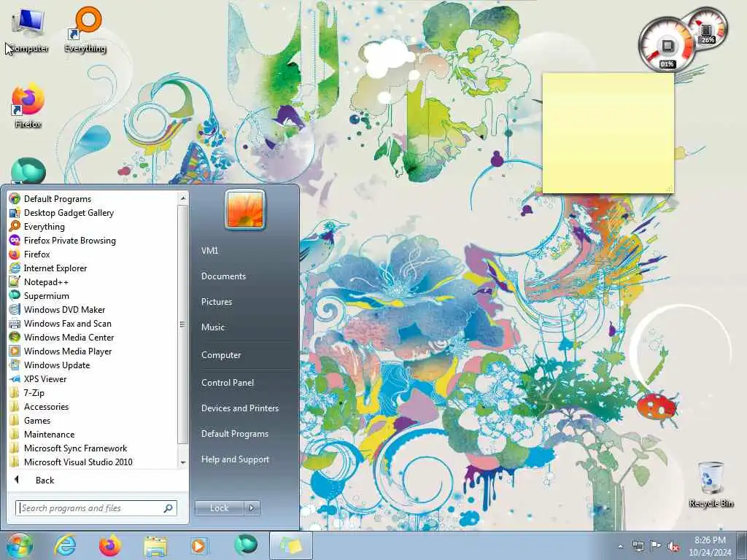Click the CPU meter gadget
The width and height of the screenshot is (747, 560).
(x=667, y=46)
